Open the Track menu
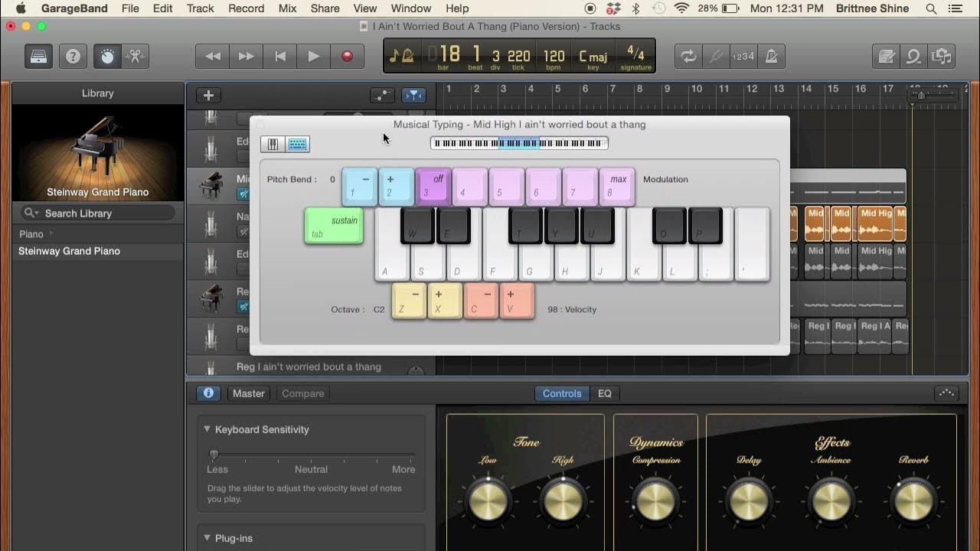This screenshot has height=551, width=980. pos(200,8)
